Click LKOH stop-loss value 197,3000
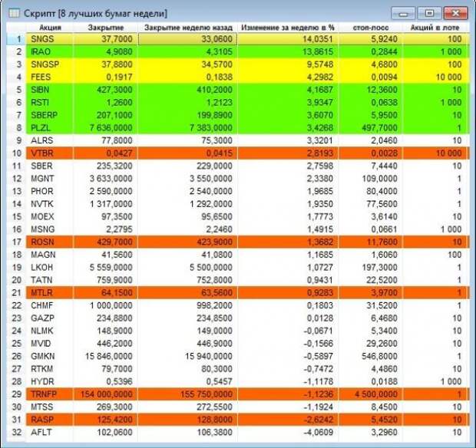Image resolution: width=476 pixels, height=448 pixels. [x=379, y=268]
